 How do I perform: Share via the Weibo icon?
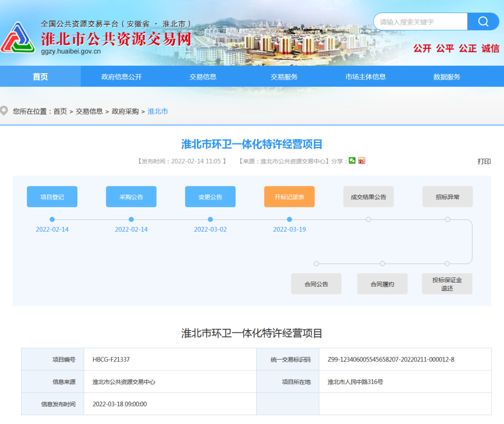click(362, 161)
